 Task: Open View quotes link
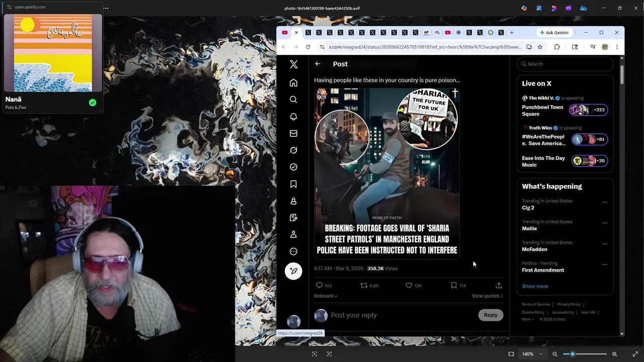[487, 296]
